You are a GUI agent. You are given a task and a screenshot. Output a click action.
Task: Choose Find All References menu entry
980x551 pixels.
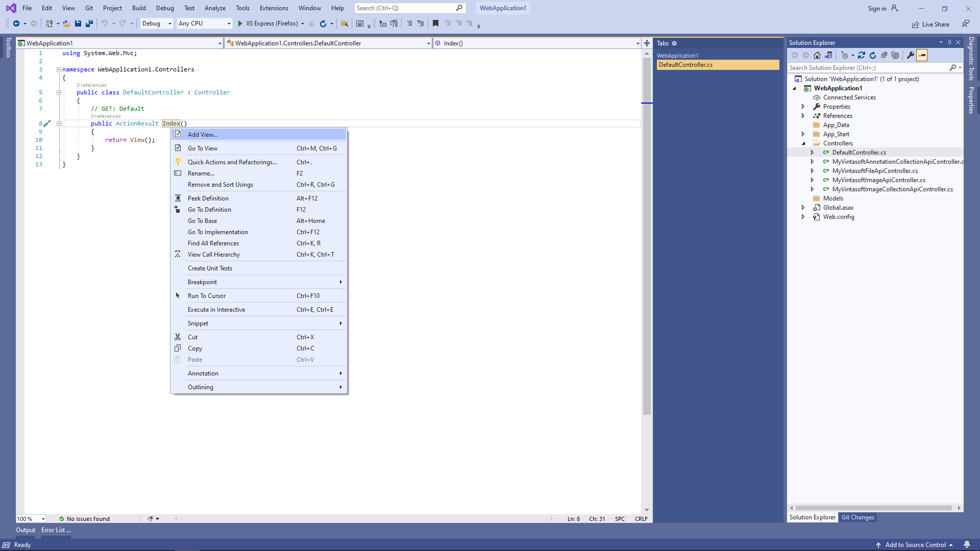[x=213, y=243]
